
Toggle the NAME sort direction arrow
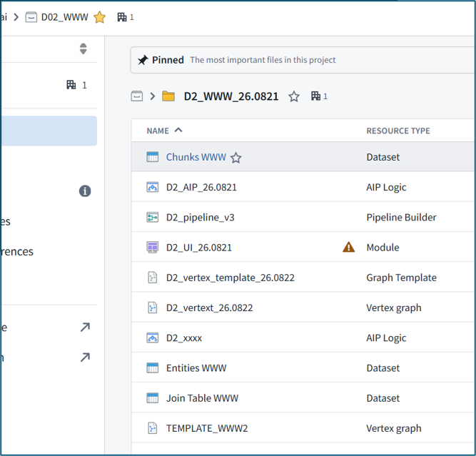click(178, 131)
